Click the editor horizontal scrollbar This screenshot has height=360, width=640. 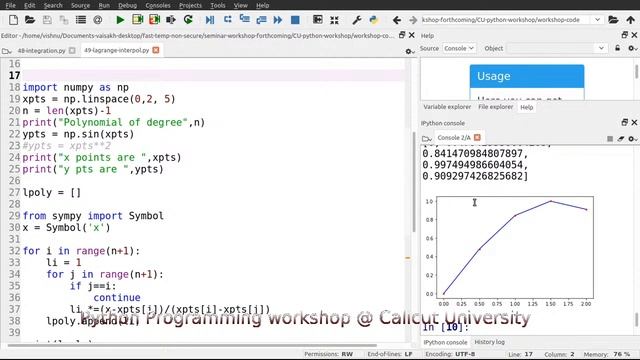coord(192,346)
